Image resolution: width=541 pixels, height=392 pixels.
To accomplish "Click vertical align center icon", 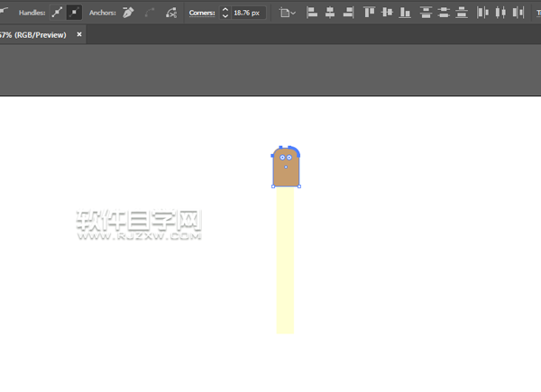I will [387, 14].
